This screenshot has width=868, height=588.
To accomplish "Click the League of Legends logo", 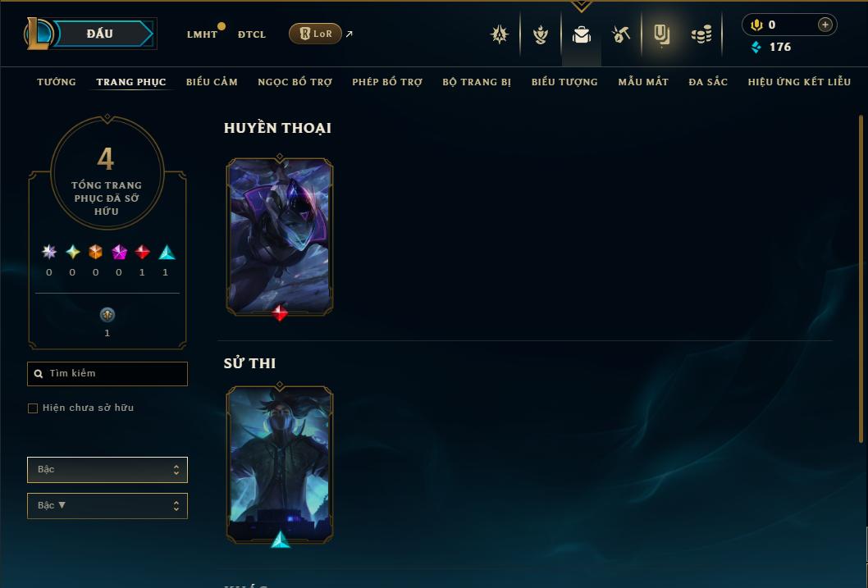I will 39,34.
